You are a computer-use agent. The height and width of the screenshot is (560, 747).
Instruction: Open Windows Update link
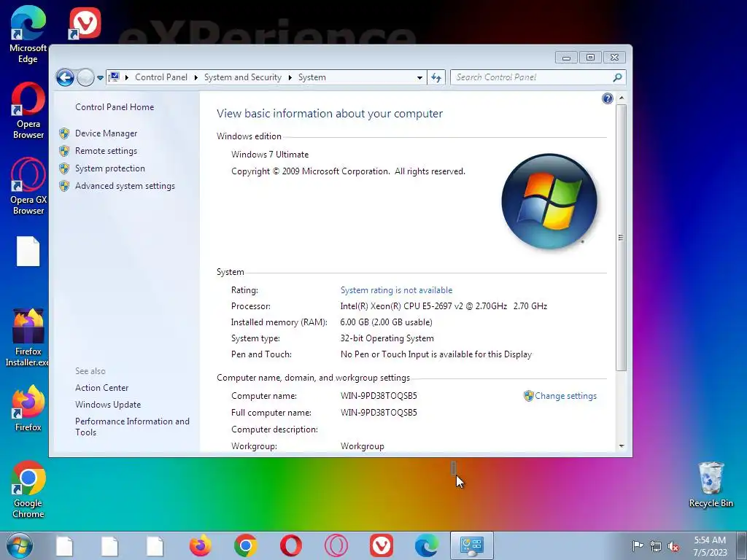point(108,404)
